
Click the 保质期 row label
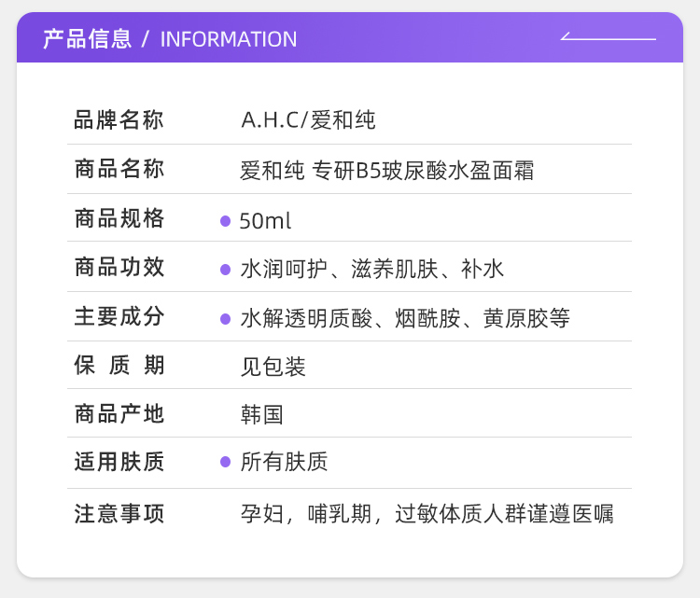119,366
